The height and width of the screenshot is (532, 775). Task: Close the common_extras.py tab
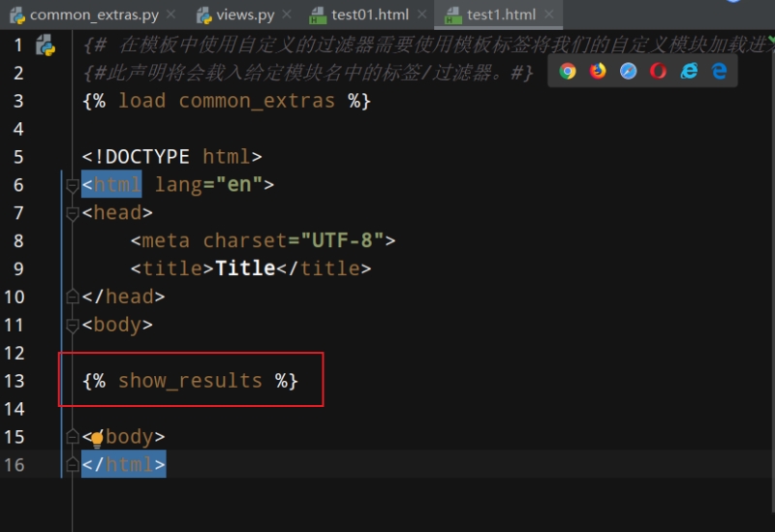[x=171, y=15]
